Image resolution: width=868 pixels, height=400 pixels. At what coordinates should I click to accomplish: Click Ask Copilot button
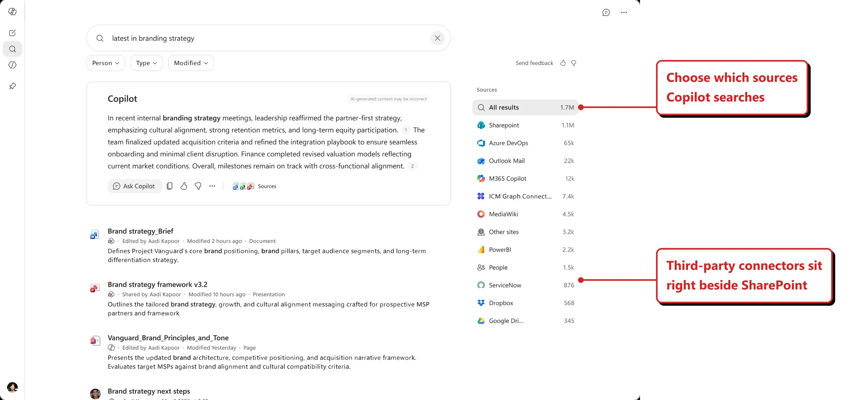tap(134, 186)
